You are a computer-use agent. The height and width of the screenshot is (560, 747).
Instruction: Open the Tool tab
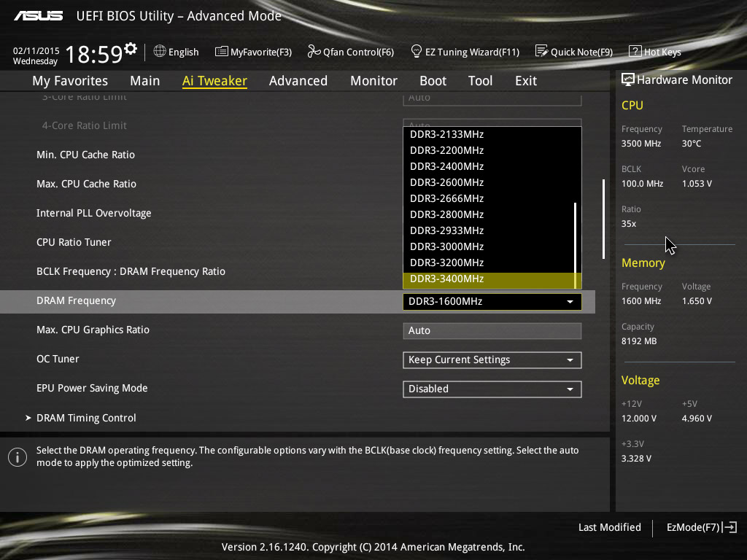click(x=480, y=80)
